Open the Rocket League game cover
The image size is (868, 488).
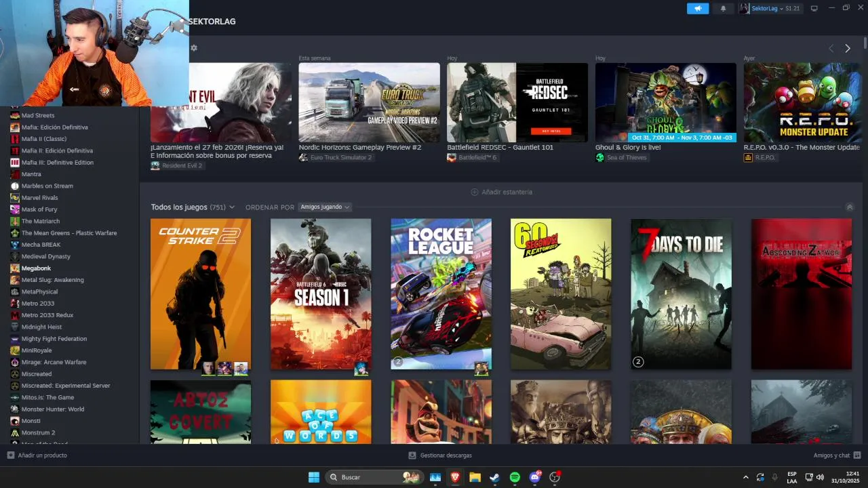pos(441,293)
